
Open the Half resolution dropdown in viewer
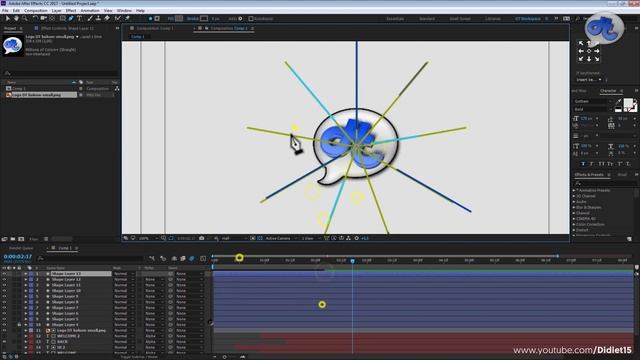[234, 238]
